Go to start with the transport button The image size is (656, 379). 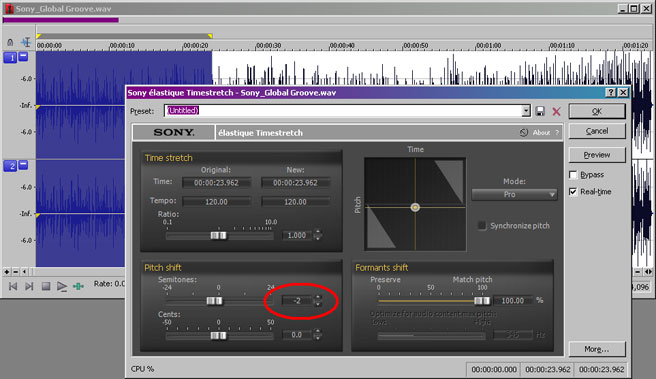[x=13, y=286]
